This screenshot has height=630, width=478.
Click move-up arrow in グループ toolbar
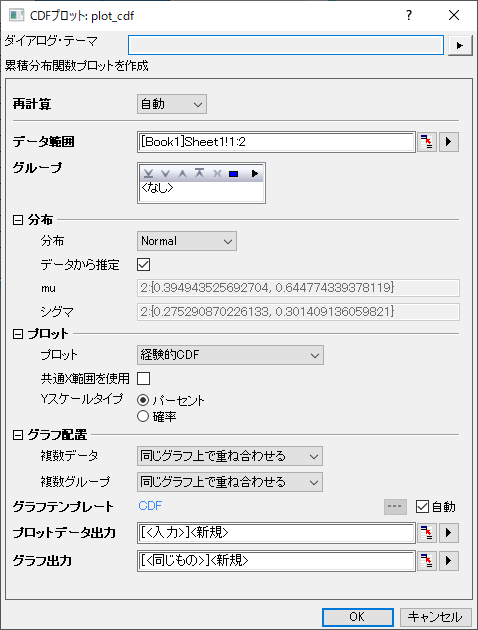pyautogui.click(x=182, y=174)
